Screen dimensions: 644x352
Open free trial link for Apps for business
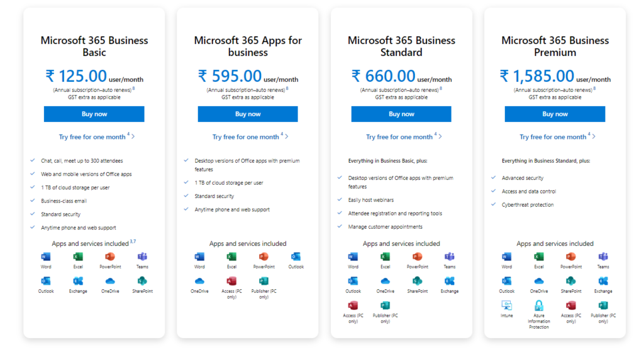(246, 137)
